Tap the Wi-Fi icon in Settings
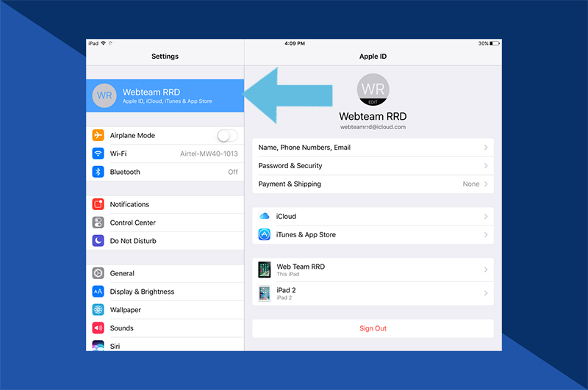Viewport: 588px width, 390px height. pos(98,154)
